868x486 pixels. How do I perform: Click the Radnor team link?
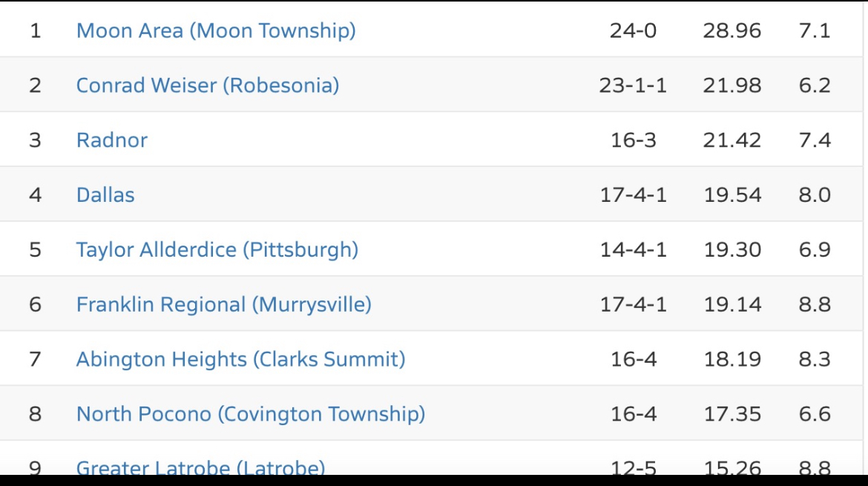112,140
